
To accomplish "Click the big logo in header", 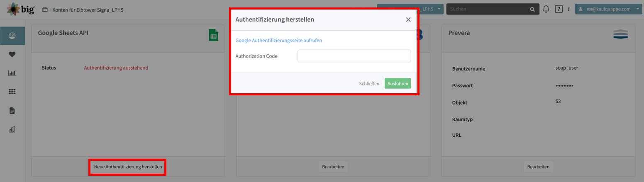I will click(x=21, y=9).
